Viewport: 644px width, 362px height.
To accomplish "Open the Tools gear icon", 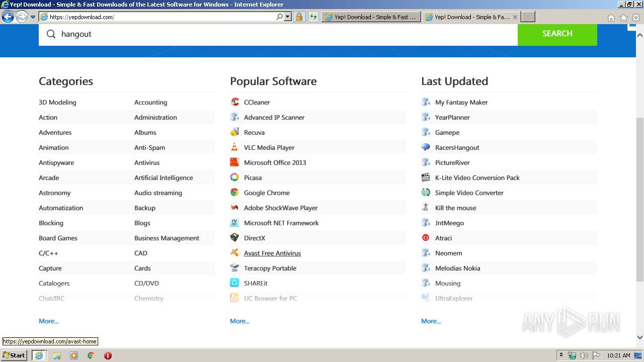I will 636,17.
